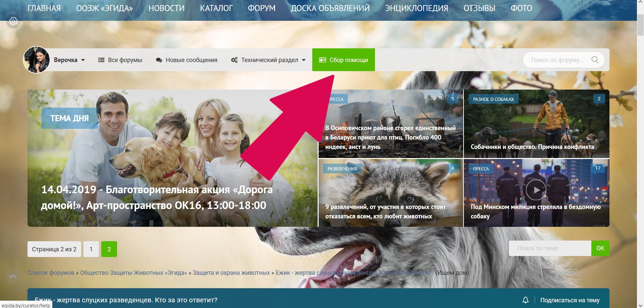Open article about burned bird shelter in Осиповичский район

point(390,137)
